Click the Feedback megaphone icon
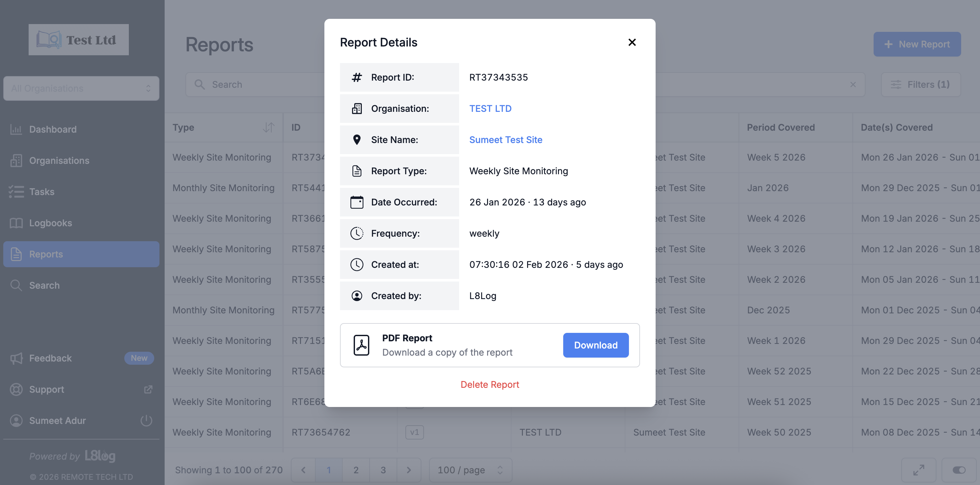 tap(16, 358)
